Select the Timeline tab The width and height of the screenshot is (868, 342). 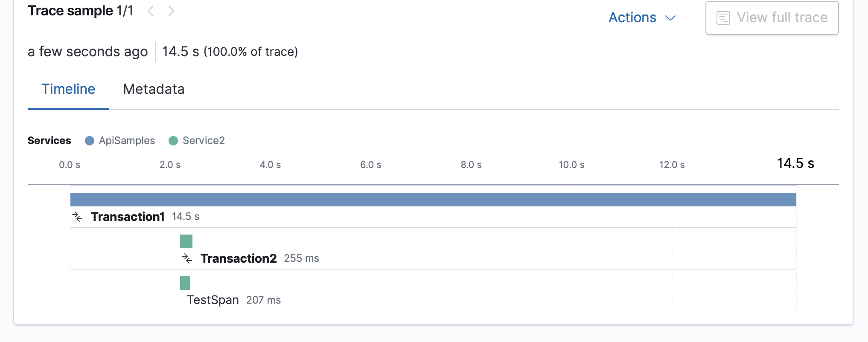[68, 89]
